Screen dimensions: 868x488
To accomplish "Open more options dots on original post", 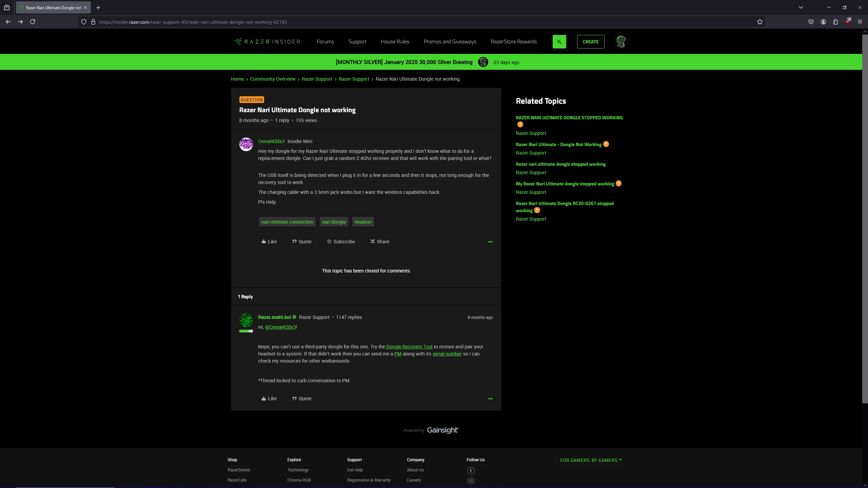I will [490, 242].
